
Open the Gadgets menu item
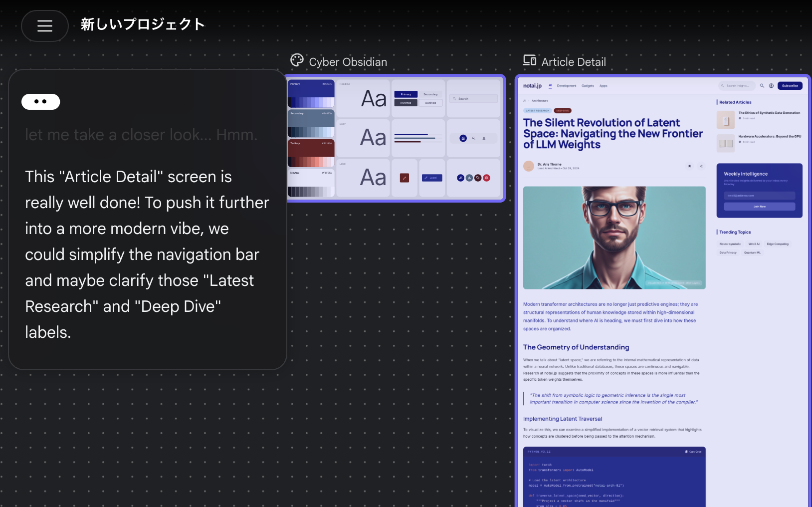pyautogui.click(x=588, y=86)
